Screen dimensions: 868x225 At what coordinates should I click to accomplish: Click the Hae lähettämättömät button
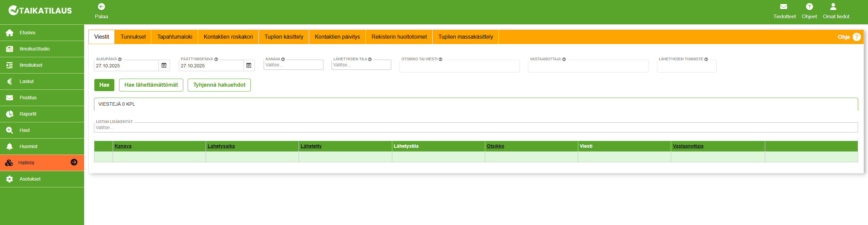pos(151,85)
